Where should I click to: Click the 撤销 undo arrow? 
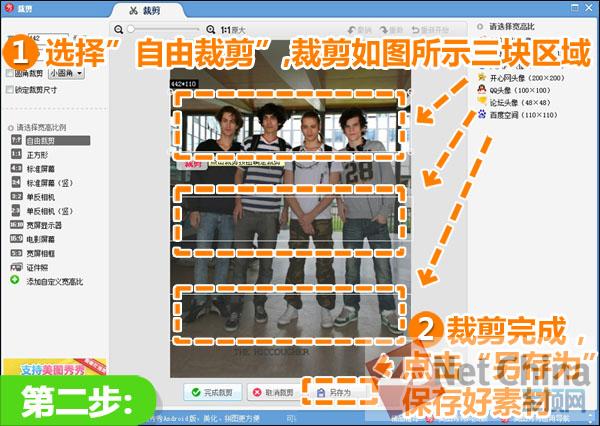[x=351, y=30]
